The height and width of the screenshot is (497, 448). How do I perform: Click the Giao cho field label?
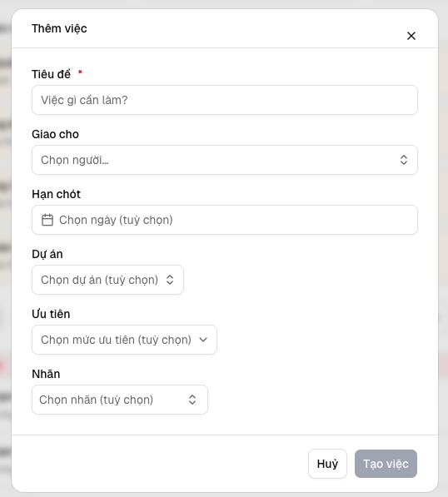point(55,134)
